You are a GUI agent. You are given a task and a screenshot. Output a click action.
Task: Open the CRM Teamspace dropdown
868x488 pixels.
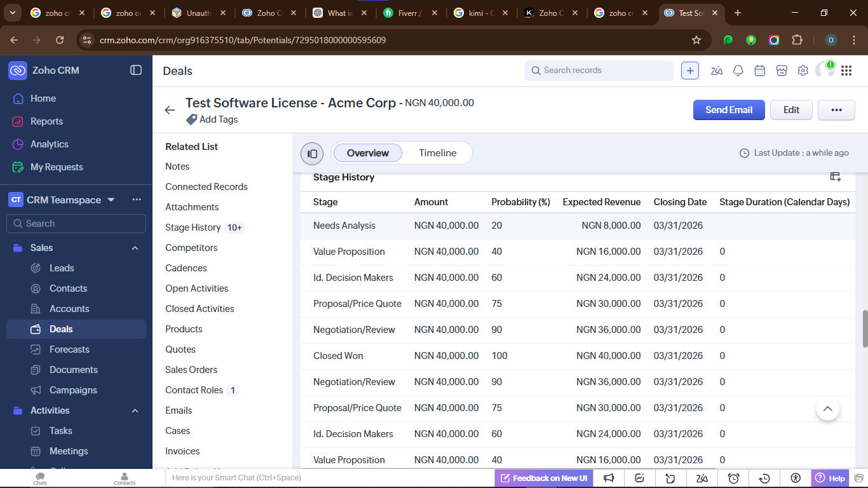111,200
